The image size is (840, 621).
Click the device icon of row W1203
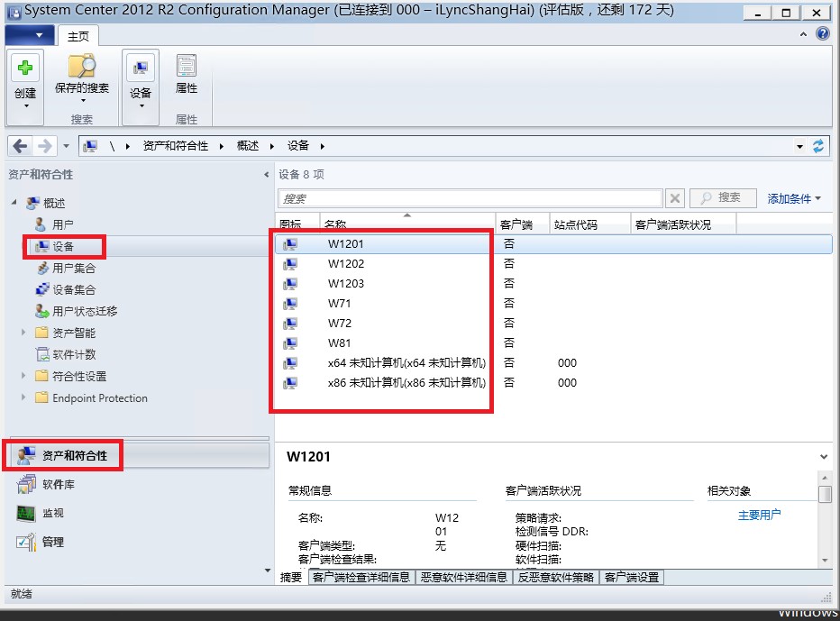(290, 283)
